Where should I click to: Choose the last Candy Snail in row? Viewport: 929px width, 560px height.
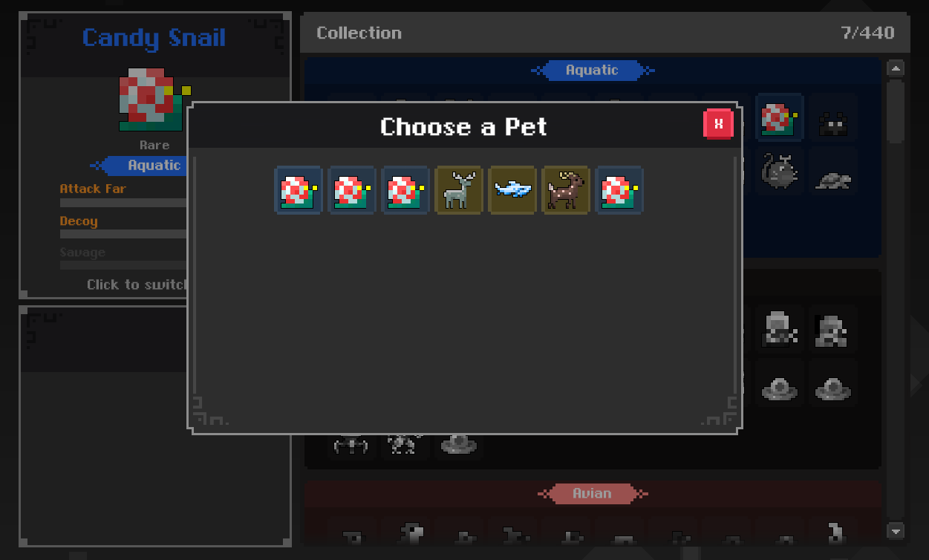click(619, 190)
